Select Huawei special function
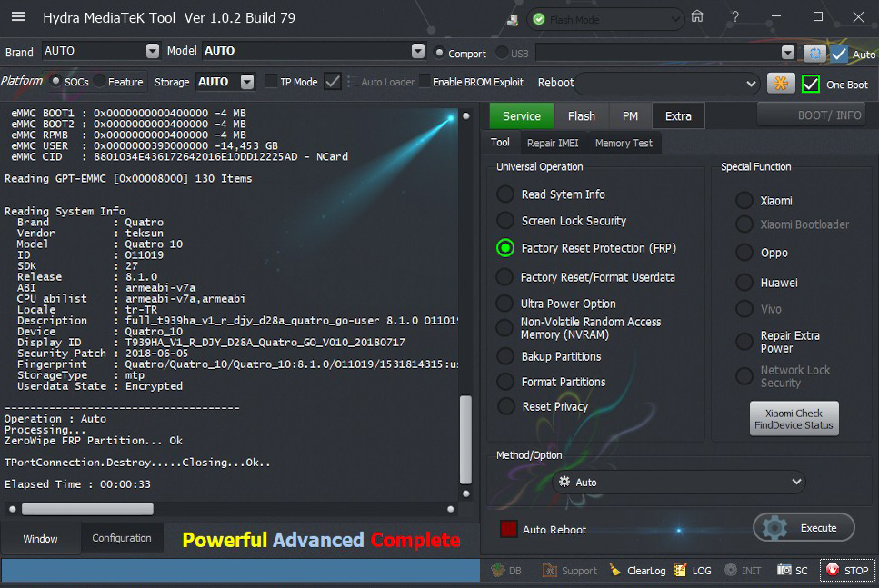Image resolution: width=879 pixels, height=588 pixels. (744, 282)
